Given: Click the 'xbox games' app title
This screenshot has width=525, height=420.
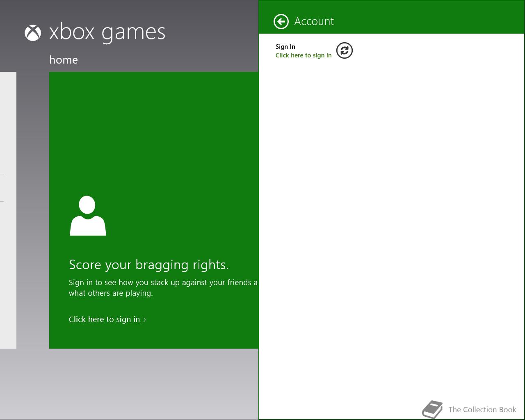Looking at the screenshot, I should pos(107,32).
